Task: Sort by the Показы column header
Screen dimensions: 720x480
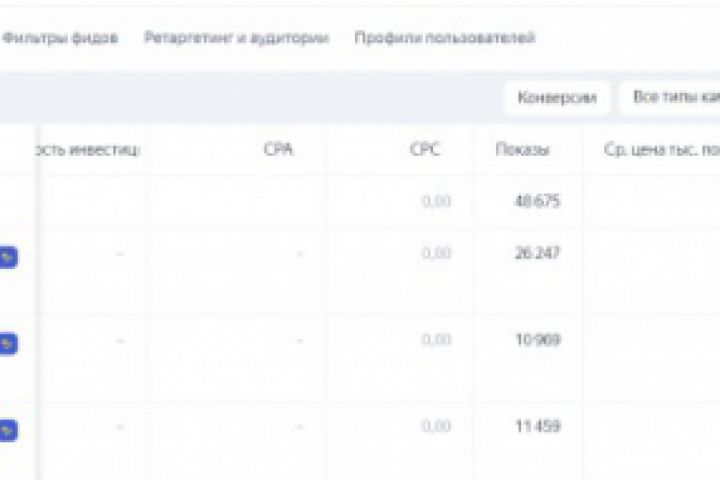Action: click(x=522, y=150)
